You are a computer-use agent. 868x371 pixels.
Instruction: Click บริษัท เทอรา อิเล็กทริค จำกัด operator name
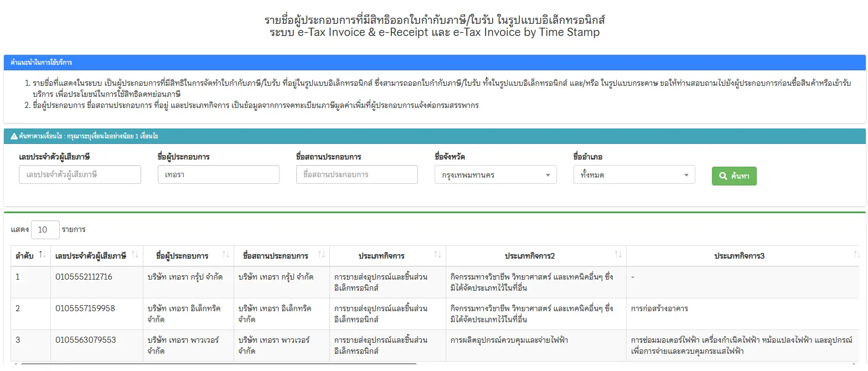(184, 313)
